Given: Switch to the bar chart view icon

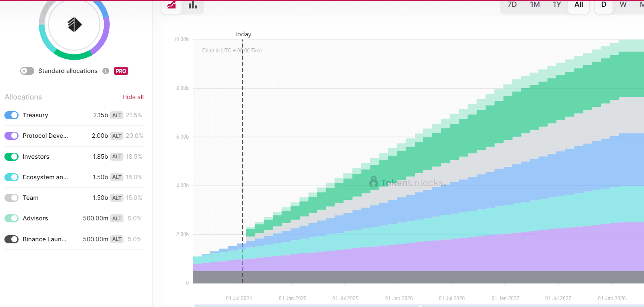Looking at the screenshot, I should [x=193, y=5].
